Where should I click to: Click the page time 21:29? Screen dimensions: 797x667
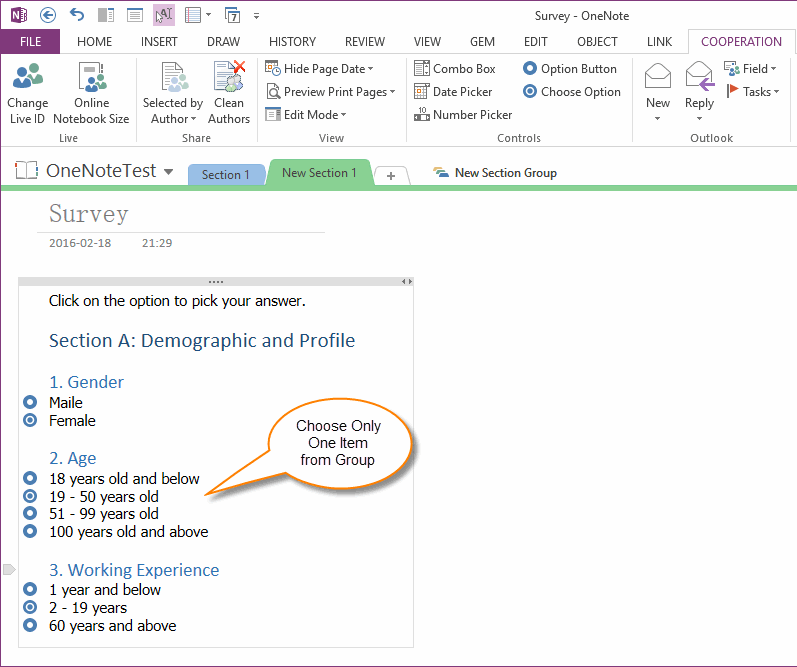157,243
